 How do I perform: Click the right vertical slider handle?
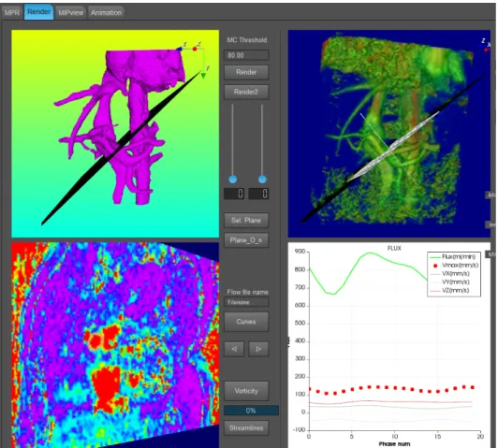(262, 180)
